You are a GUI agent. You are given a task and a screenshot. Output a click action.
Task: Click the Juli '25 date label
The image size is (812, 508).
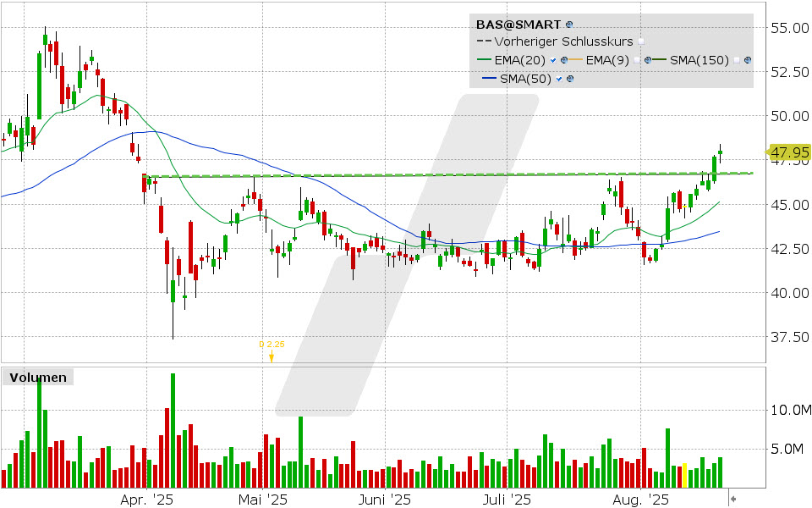tap(507, 500)
